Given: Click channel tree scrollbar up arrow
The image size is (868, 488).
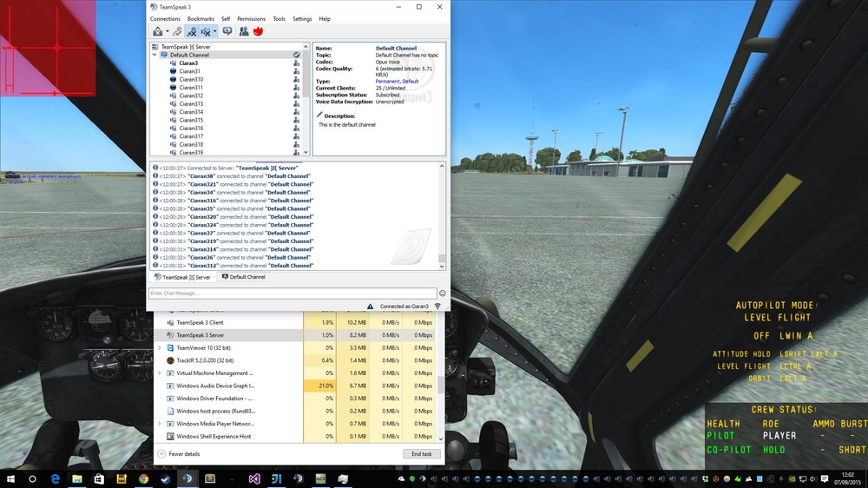Looking at the screenshot, I should [306, 47].
